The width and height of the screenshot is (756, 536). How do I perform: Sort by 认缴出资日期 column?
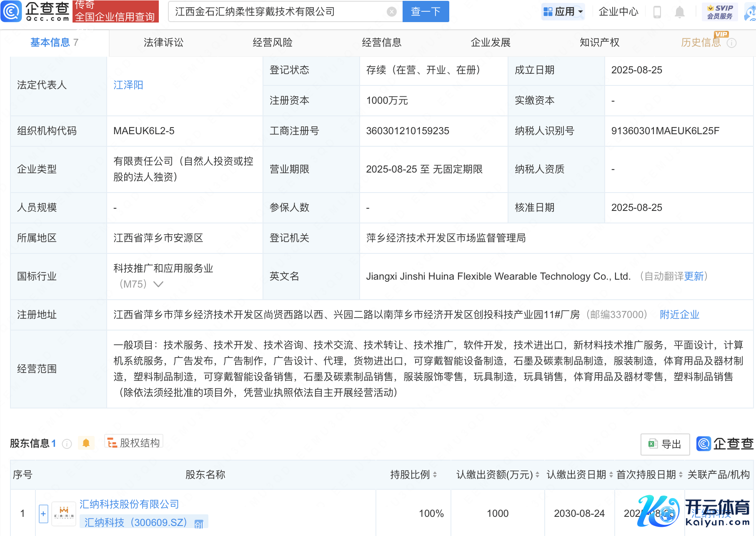(x=611, y=475)
